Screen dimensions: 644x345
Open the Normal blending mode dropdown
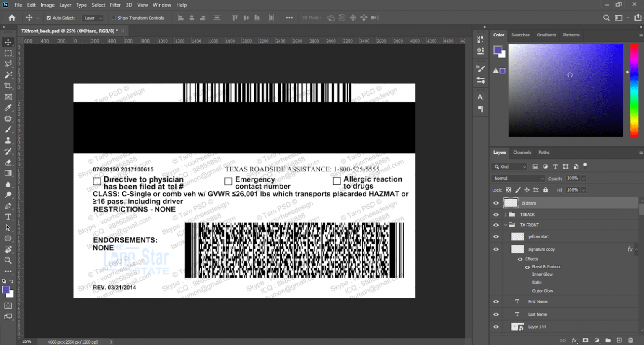pyautogui.click(x=518, y=178)
